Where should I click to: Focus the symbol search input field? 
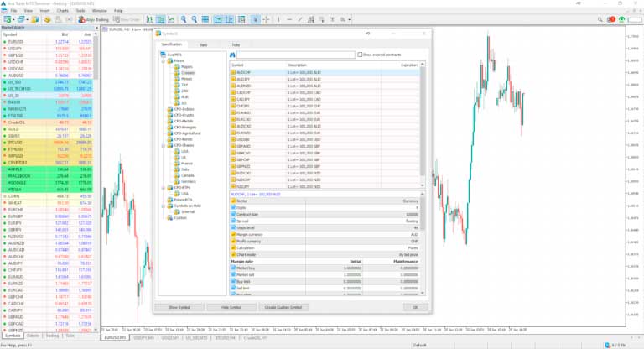point(296,55)
